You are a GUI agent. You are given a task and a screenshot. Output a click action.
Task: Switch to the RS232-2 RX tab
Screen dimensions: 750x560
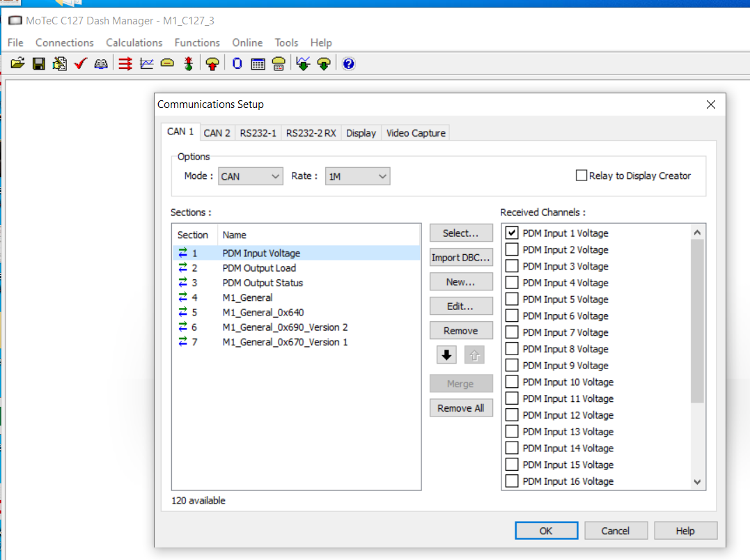pos(311,133)
